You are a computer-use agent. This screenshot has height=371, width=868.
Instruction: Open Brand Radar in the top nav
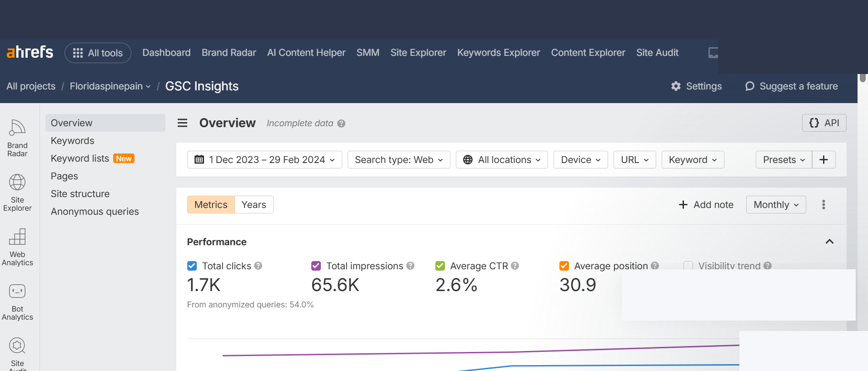click(229, 53)
